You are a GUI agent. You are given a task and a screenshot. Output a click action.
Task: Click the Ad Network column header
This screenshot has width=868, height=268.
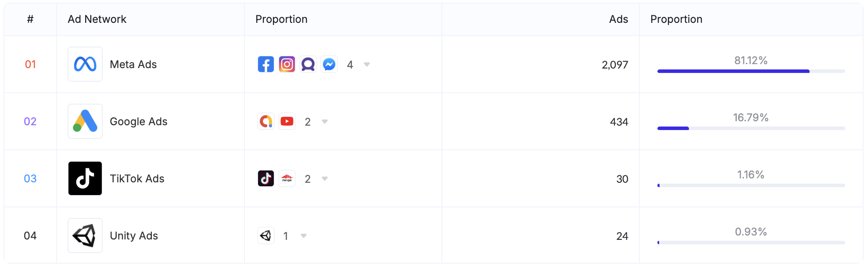[x=97, y=19]
